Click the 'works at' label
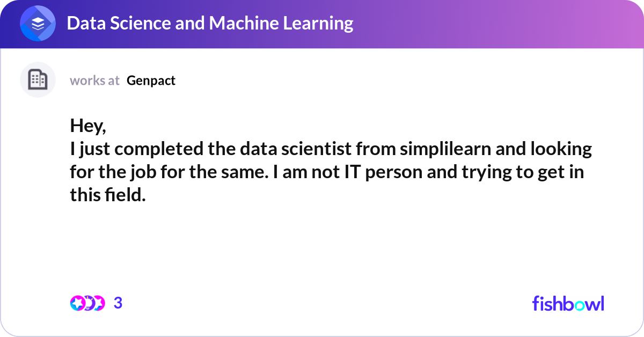644x337 pixels. pos(94,80)
